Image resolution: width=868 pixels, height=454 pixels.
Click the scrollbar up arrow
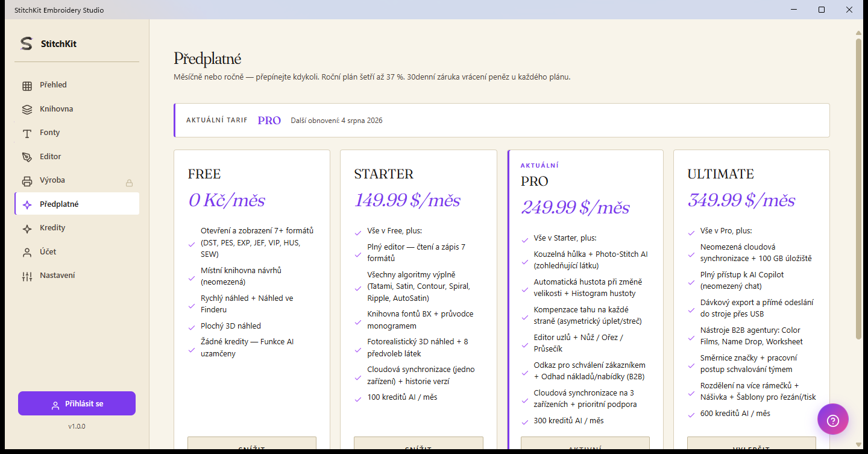coord(859,33)
